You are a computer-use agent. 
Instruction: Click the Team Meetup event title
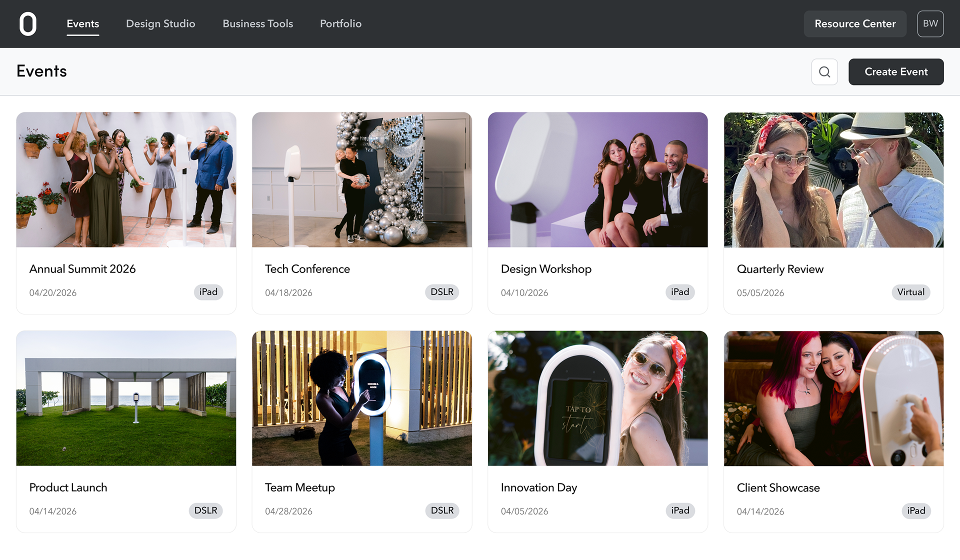point(300,487)
